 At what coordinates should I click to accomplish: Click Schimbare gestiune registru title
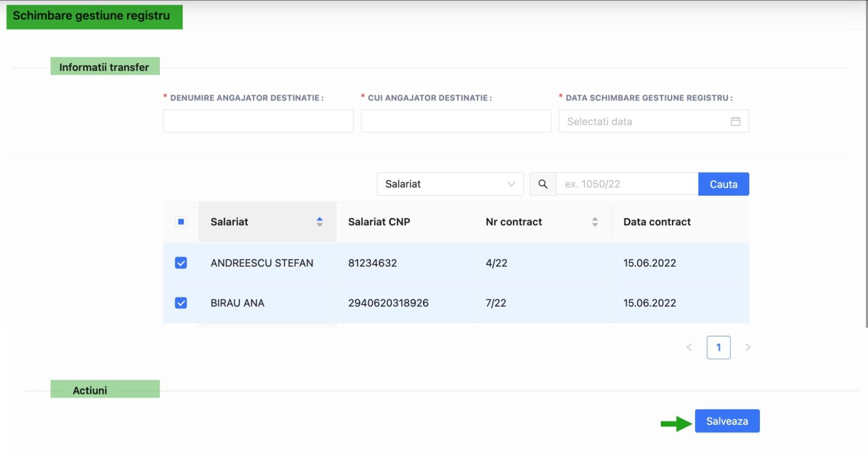(x=91, y=16)
